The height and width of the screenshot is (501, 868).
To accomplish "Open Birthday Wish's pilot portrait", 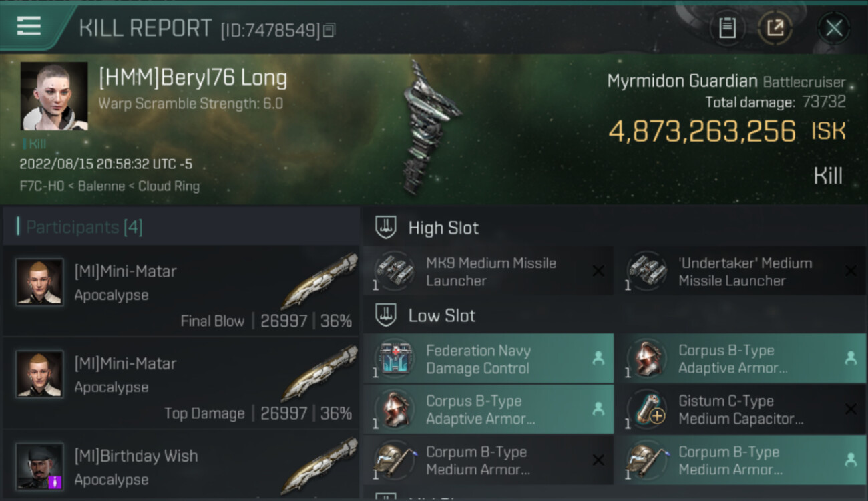I will [40, 466].
